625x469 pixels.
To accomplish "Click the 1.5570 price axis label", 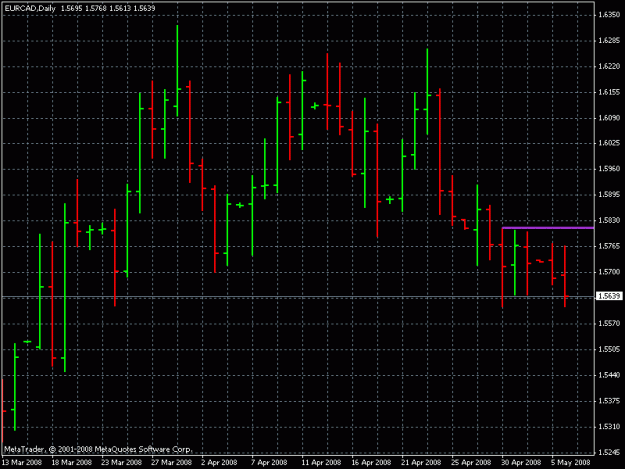I will 609,323.
